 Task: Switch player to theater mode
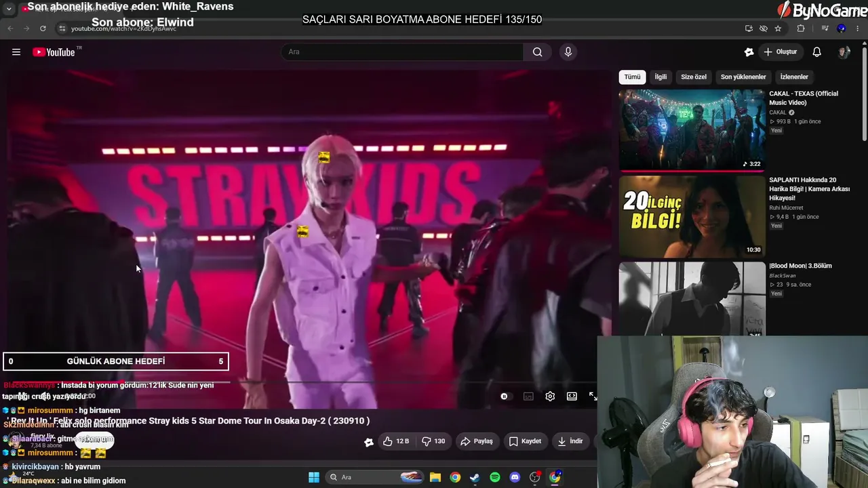pyautogui.click(x=572, y=396)
